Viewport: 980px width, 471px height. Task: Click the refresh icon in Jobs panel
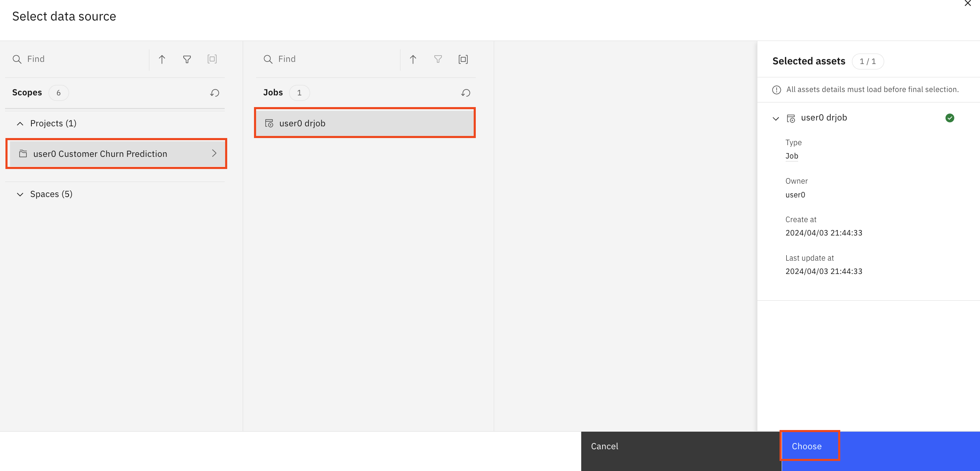point(466,92)
